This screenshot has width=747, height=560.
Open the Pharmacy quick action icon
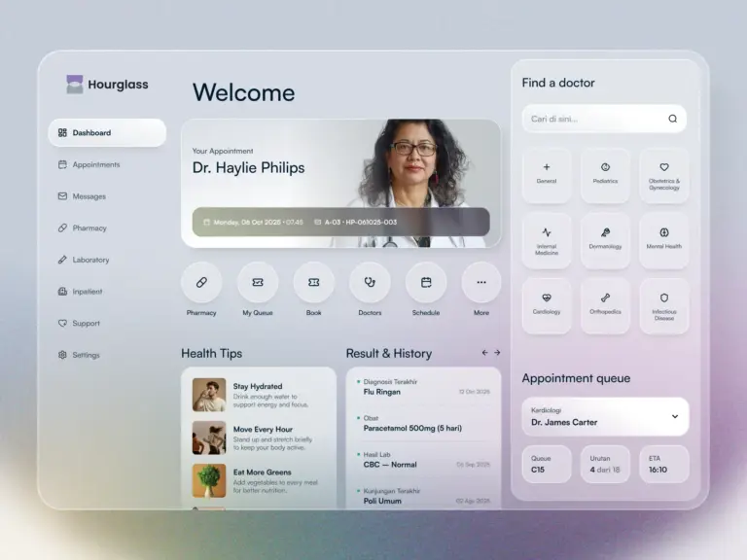(201, 282)
